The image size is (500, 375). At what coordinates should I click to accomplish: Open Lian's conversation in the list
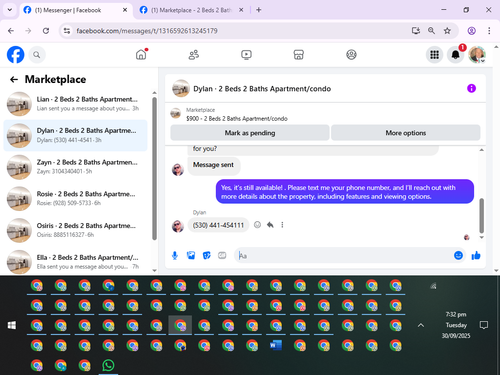pyautogui.click(x=75, y=104)
